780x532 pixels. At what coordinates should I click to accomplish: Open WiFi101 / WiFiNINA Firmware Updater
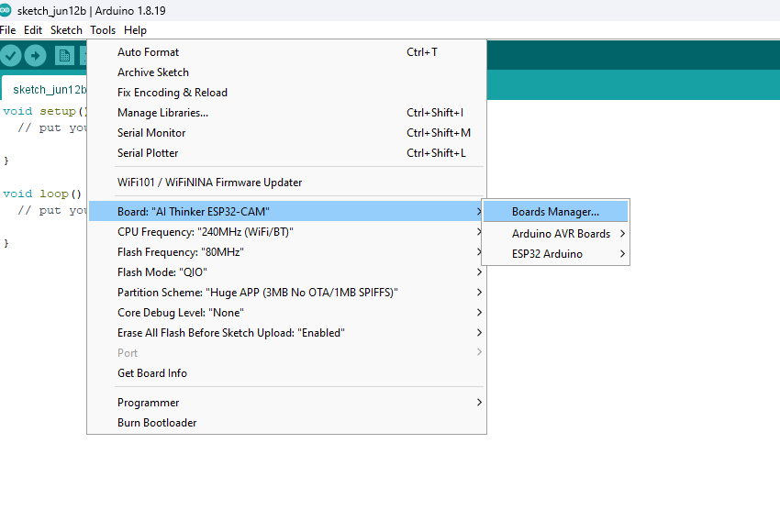coord(286,183)
